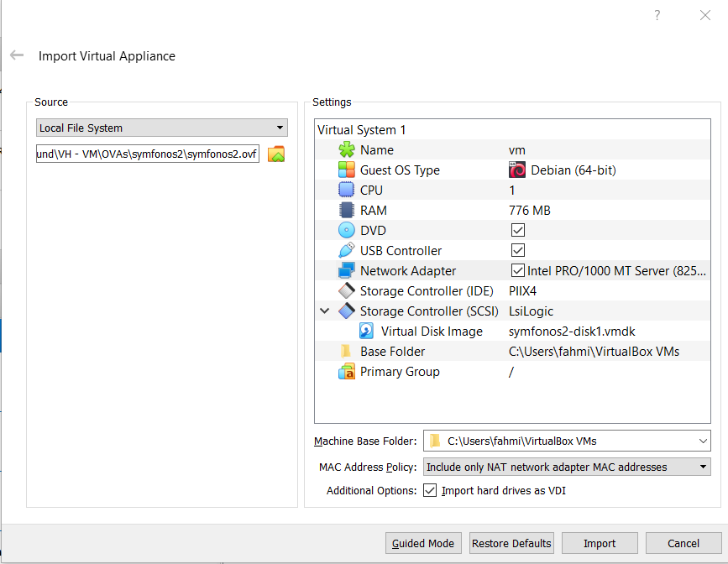Image resolution: width=728 pixels, height=564 pixels.
Task: Cancel the import dialog
Action: (683, 543)
